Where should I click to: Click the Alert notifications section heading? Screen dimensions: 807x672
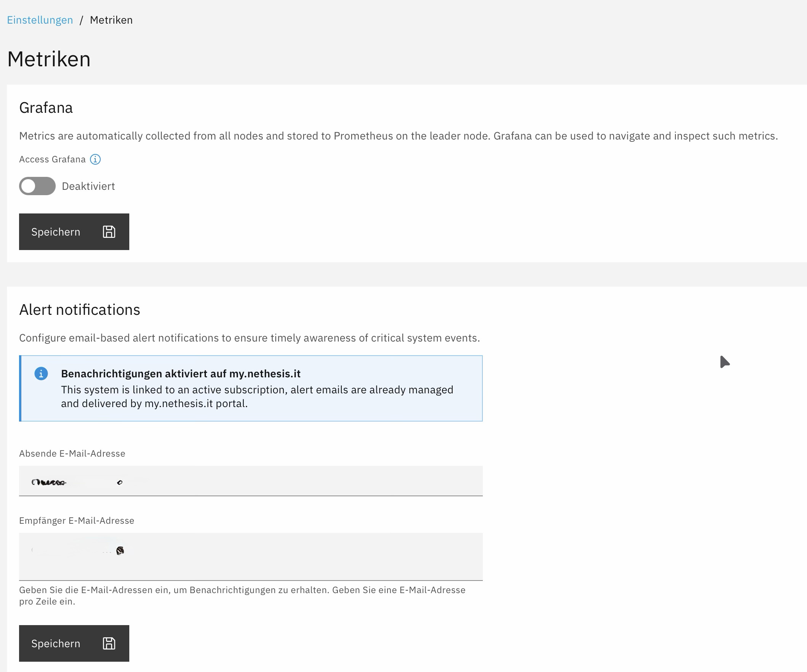[80, 310]
